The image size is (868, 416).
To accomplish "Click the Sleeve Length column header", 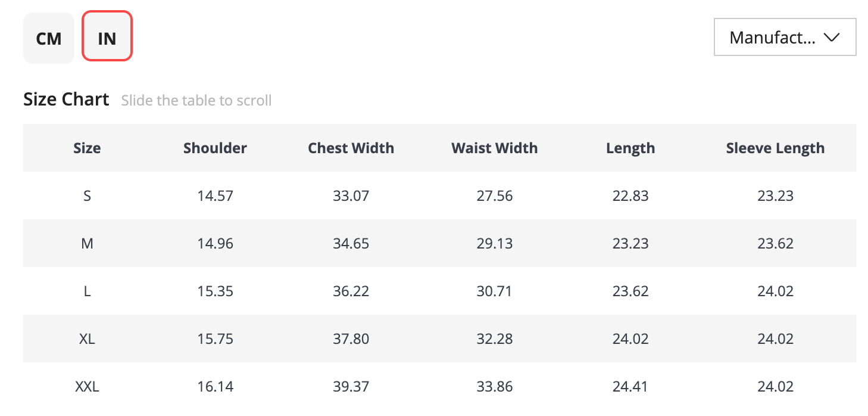I will 775,148.
